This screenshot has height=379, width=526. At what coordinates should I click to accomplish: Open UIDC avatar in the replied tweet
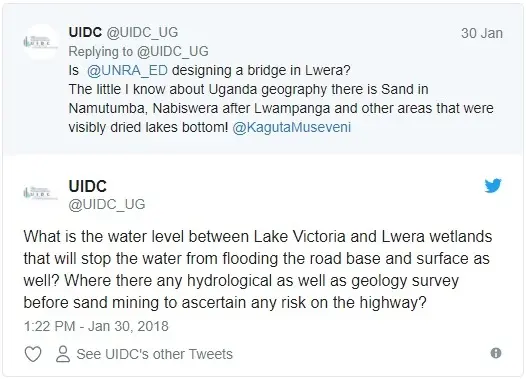point(41,42)
